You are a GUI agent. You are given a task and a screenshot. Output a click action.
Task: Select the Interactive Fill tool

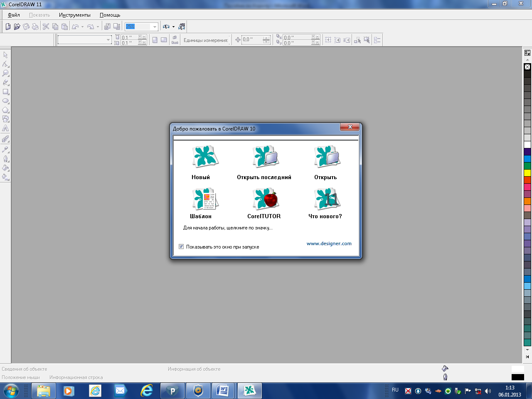coord(5,177)
